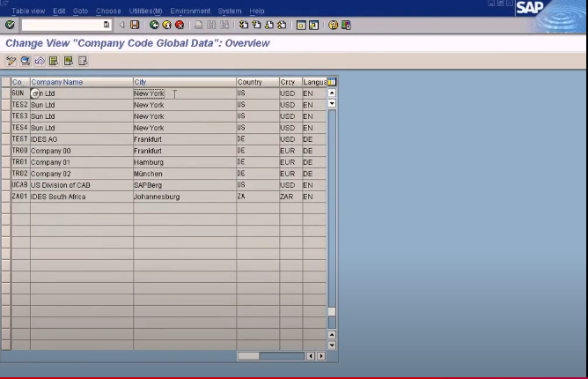The width and height of the screenshot is (588, 379).
Task: Click the Co... column header
Action: (20, 82)
